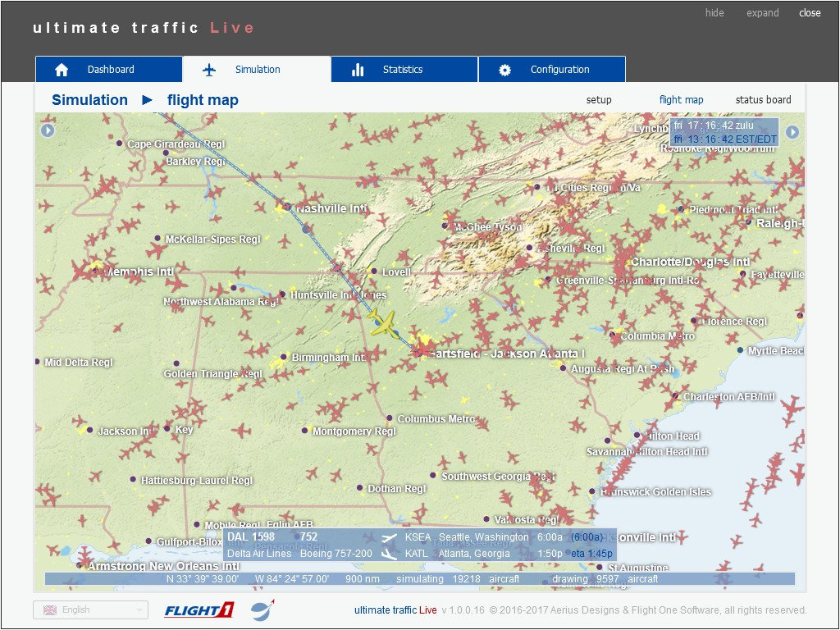Click the Flight1 logo
This screenshot has height=630, width=840.
coord(199,609)
